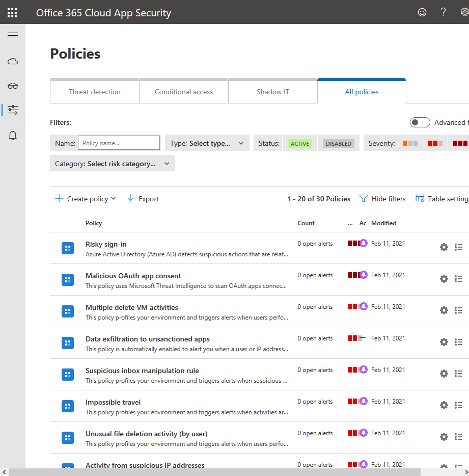469x476 pixels.
Task: Switch to the Shadow IT tab
Action: [272, 92]
